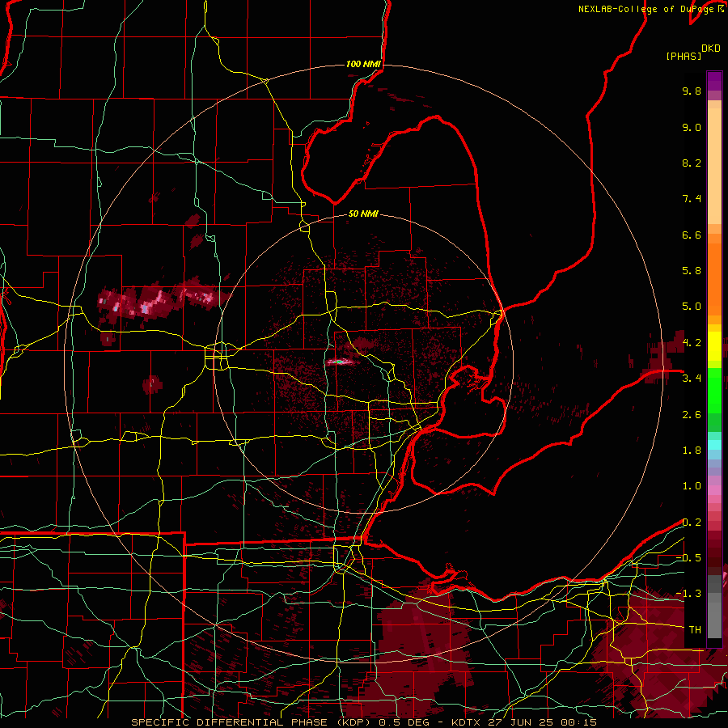Click the 3.4 value on color scale
This screenshot has height=728, width=728.
(x=692, y=379)
